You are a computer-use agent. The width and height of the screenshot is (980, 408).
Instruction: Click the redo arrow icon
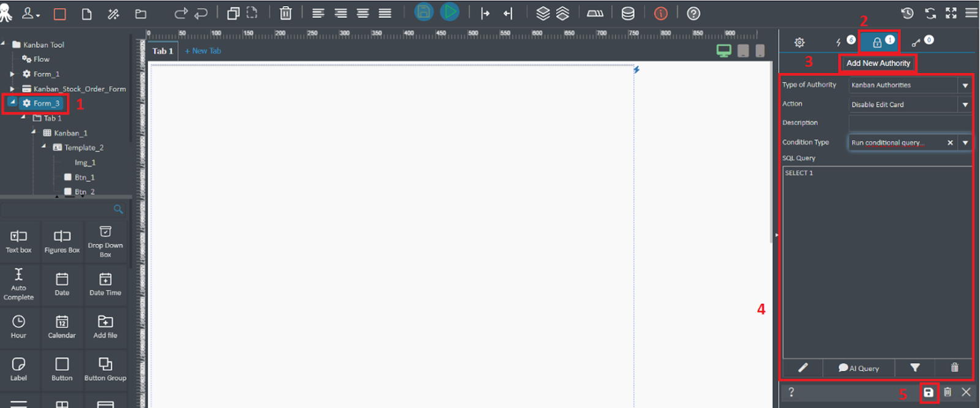pos(181,13)
